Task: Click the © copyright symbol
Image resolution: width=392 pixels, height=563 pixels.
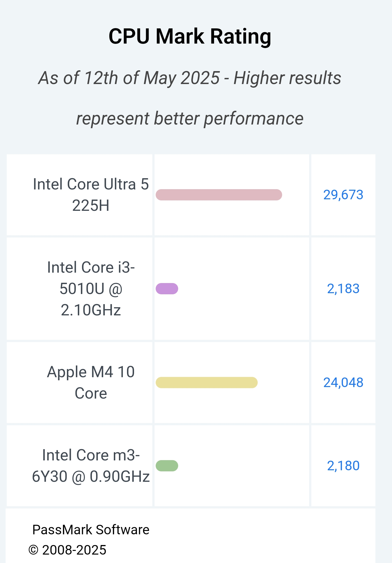Action: pos(33,550)
